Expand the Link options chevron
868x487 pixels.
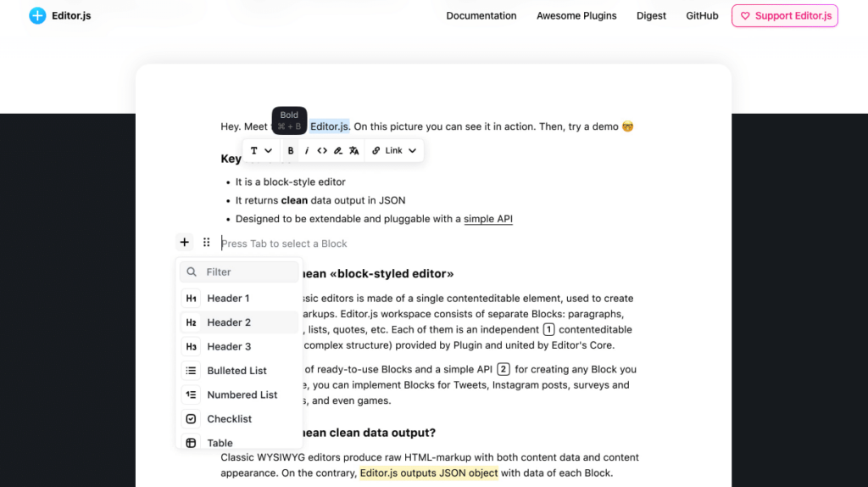point(413,151)
